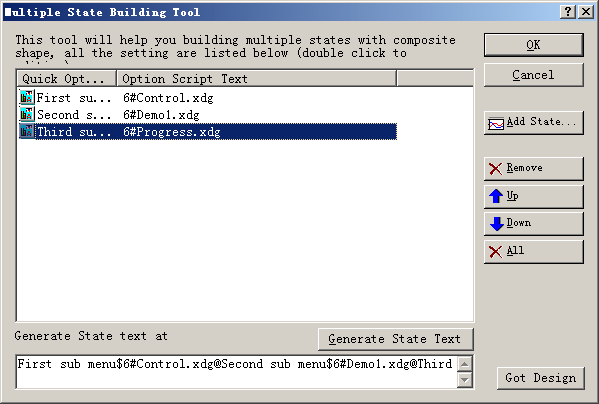Click the red X icon on Remove
Image resolution: width=599 pixels, height=404 pixels.
tap(495, 168)
